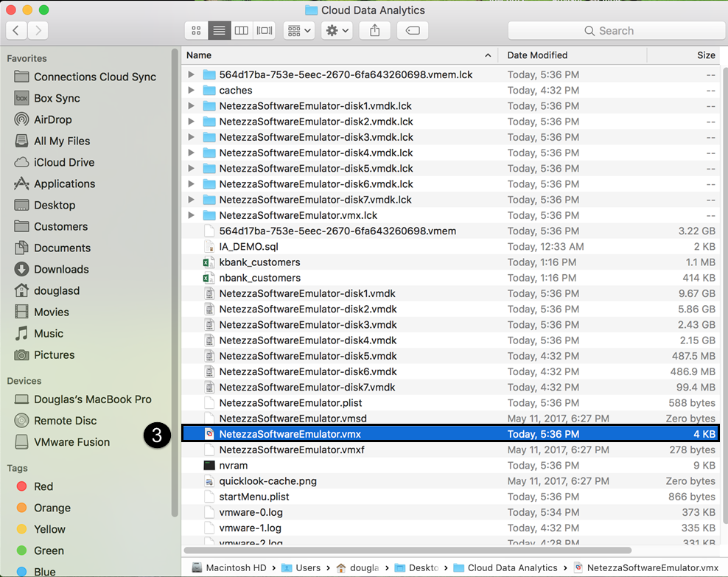This screenshot has height=577, width=728.
Task: Open douglasd home folder in sidebar
Action: click(46, 290)
